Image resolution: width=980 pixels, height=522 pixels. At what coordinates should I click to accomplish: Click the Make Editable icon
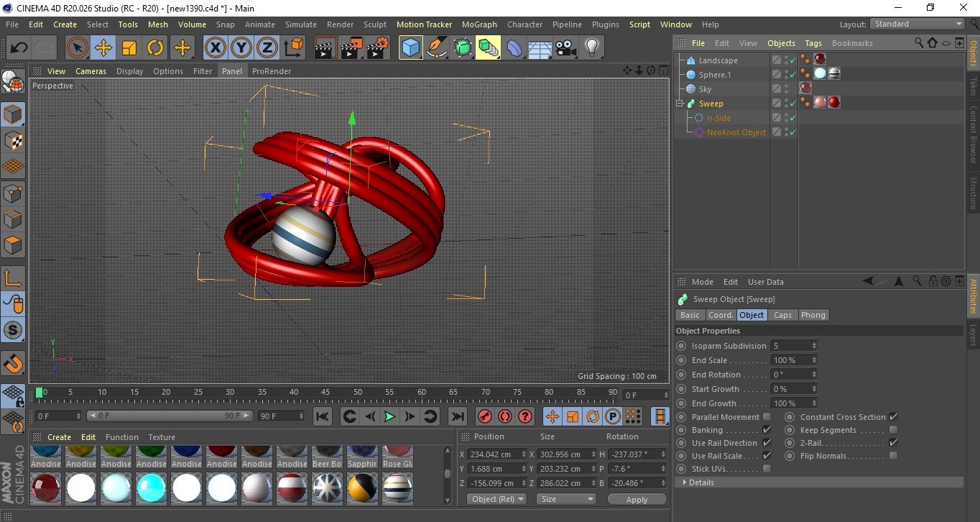click(x=13, y=82)
